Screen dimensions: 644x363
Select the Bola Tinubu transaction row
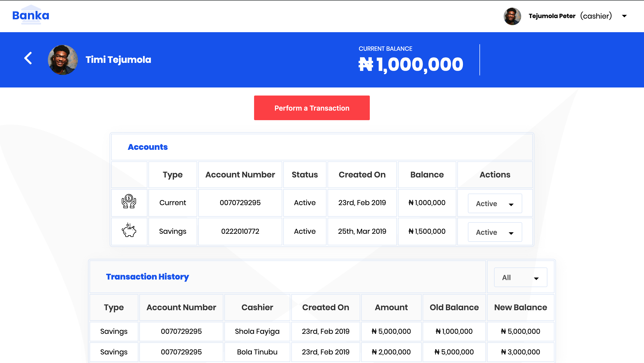(x=257, y=352)
